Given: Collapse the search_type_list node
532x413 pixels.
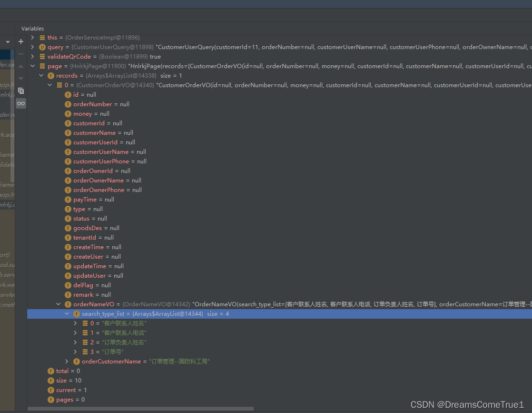Looking at the screenshot, I should [67, 314].
